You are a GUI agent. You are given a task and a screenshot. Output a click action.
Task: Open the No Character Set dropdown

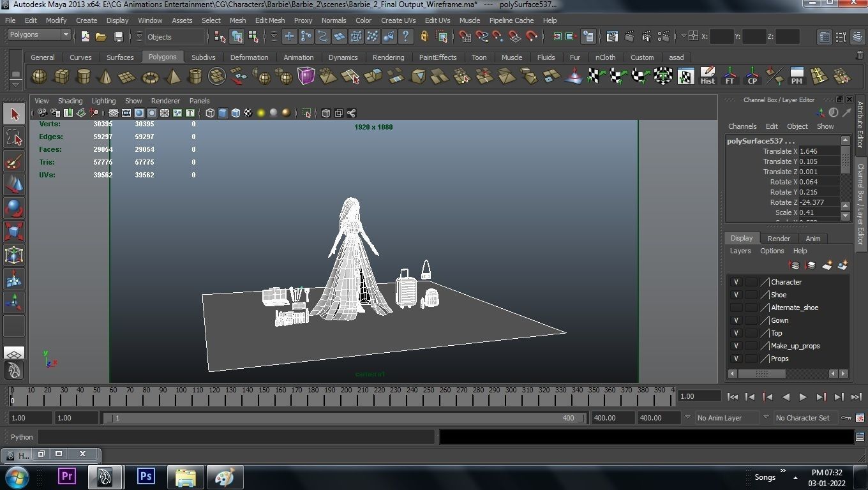pos(805,418)
